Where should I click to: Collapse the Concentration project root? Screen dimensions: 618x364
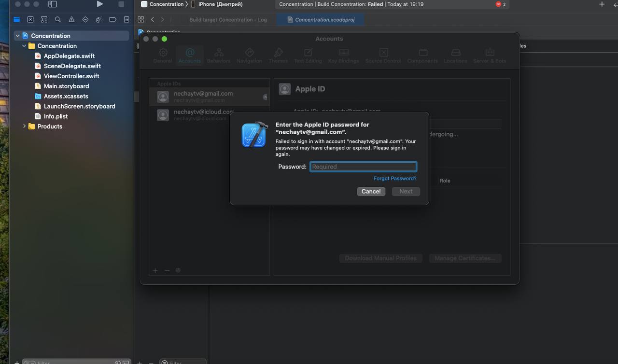[17, 36]
